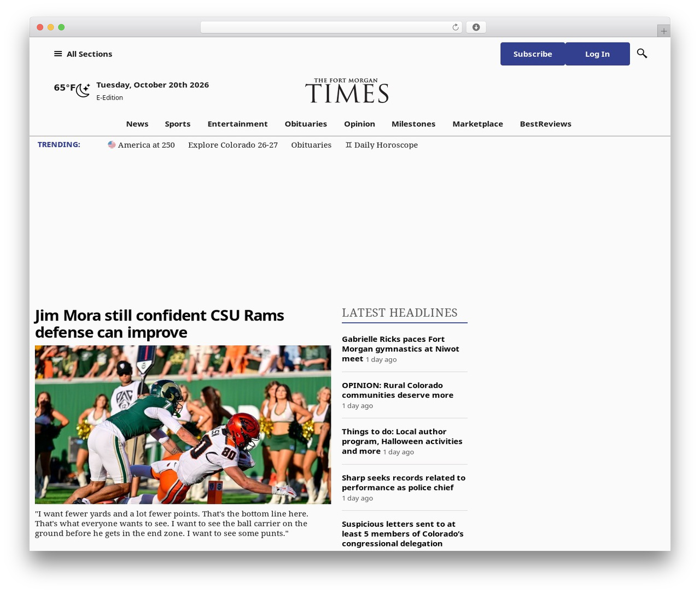Screen dimensions: 700x593
Task: Open a new browser tab with plus
Action: pos(663,31)
